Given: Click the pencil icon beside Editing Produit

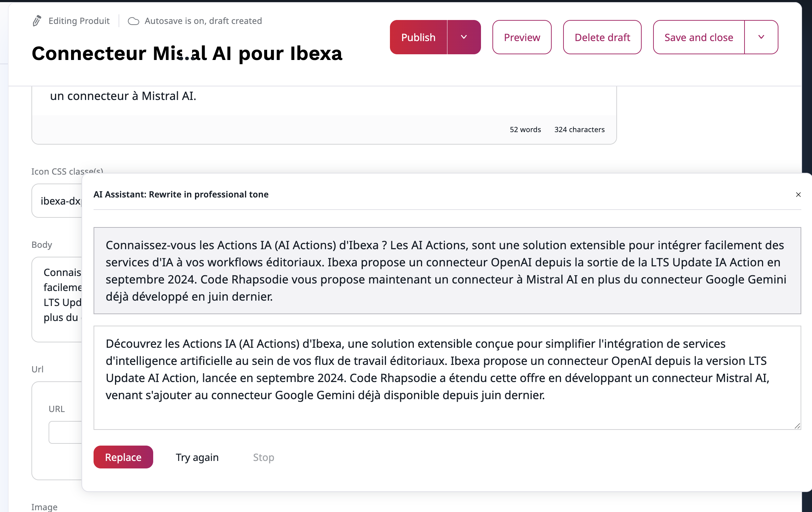Looking at the screenshot, I should click(37, 21).
